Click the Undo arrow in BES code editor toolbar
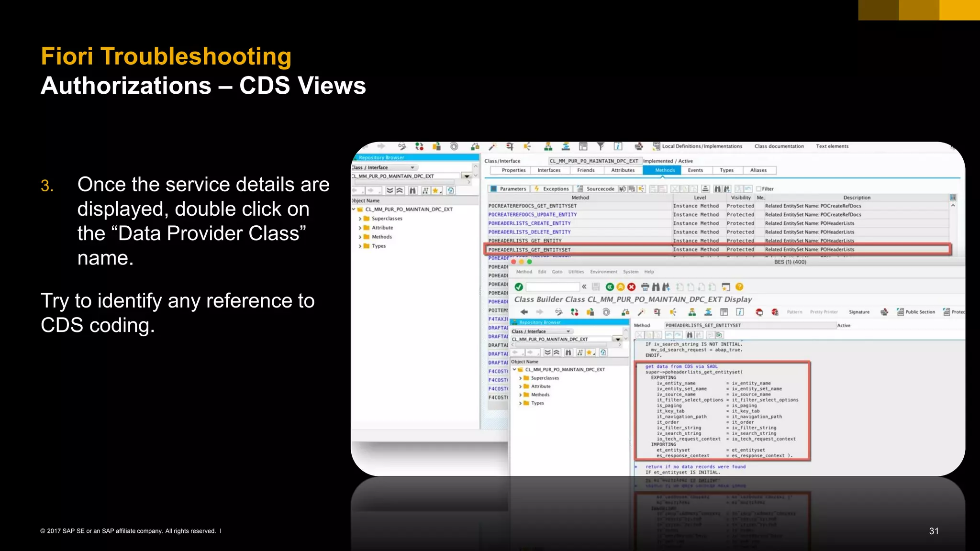980x551 pixels. pyautogui.click(x=669, y=335)
